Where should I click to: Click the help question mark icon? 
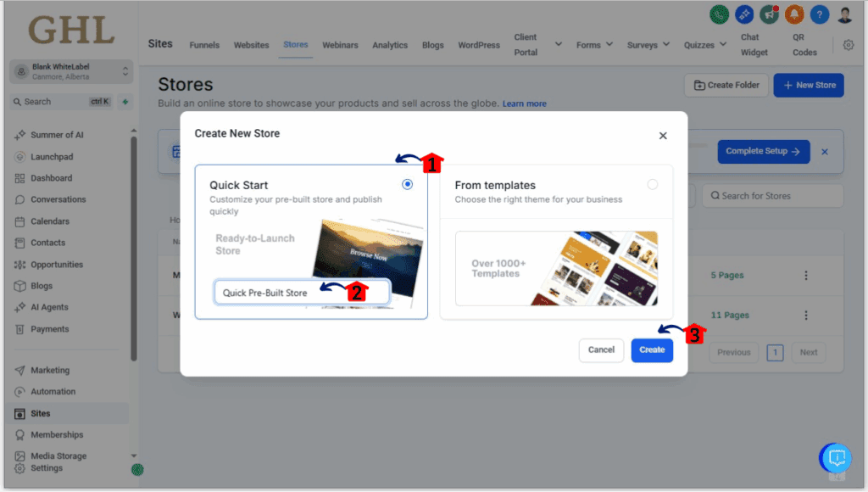pos(818,15)
